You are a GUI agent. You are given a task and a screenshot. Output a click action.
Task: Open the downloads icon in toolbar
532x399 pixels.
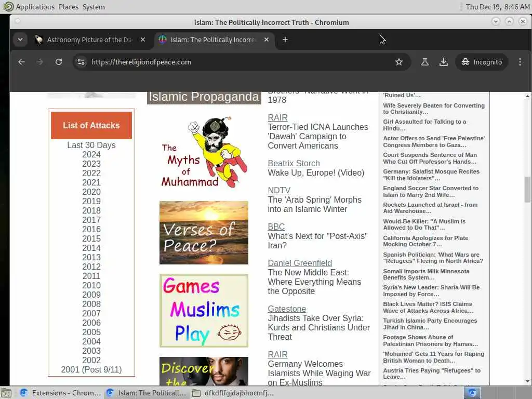point(444,62)
